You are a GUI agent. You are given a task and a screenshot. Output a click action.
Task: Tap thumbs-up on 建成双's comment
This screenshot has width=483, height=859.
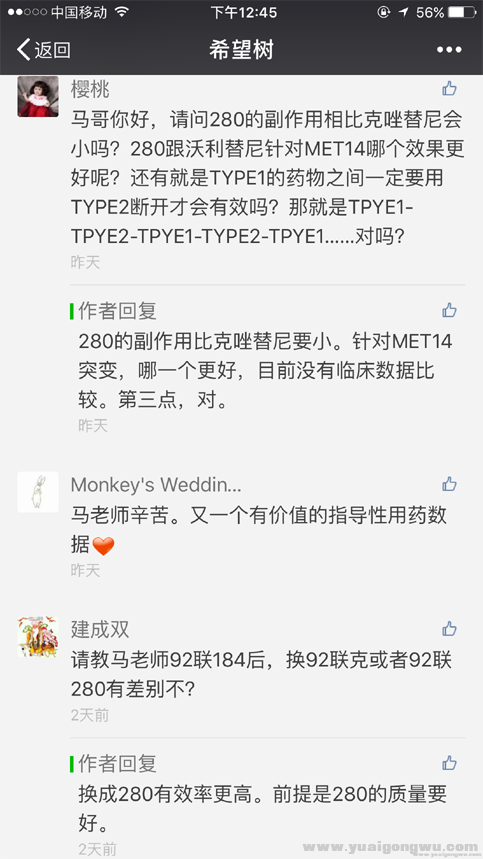click(450, 628)
